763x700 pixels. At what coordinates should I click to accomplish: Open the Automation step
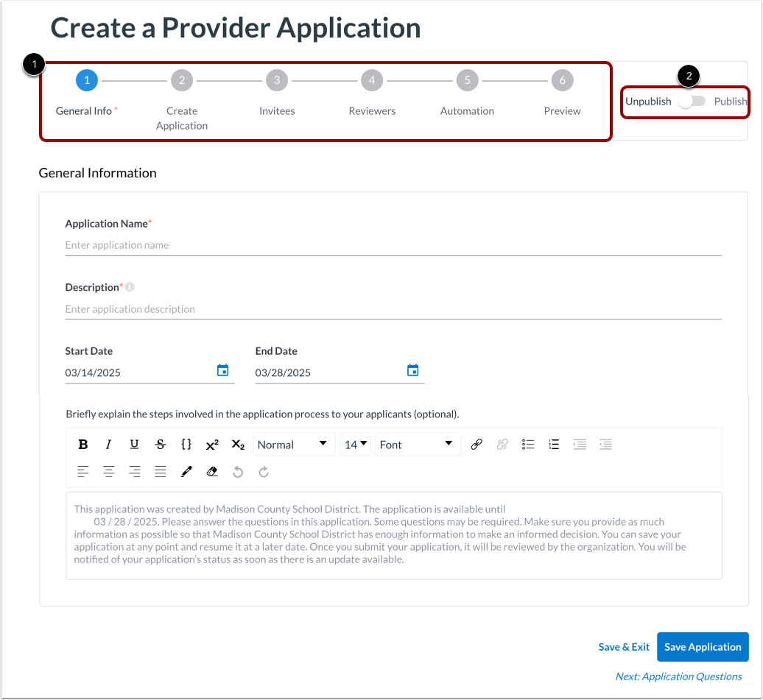467,80
